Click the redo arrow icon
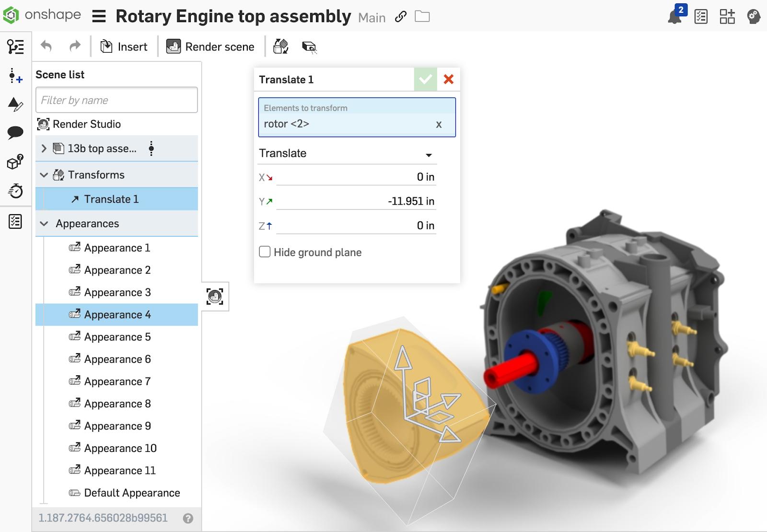 pyautogui.click(x=75, y=46)
